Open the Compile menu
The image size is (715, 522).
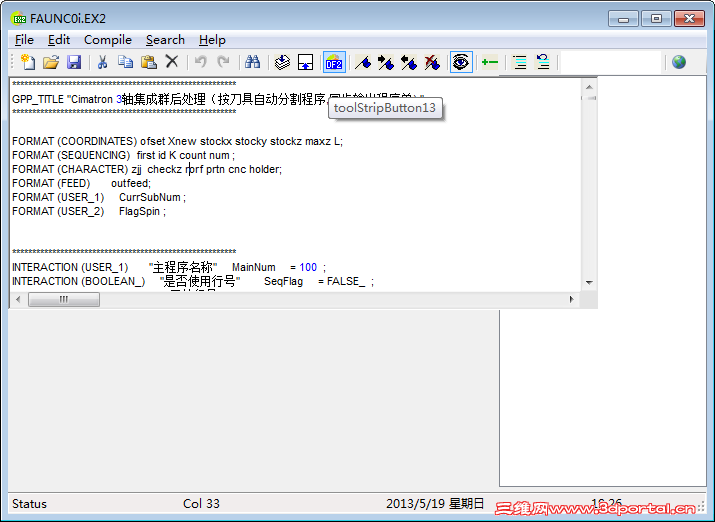pyautogui.click(x=108, y=40)
